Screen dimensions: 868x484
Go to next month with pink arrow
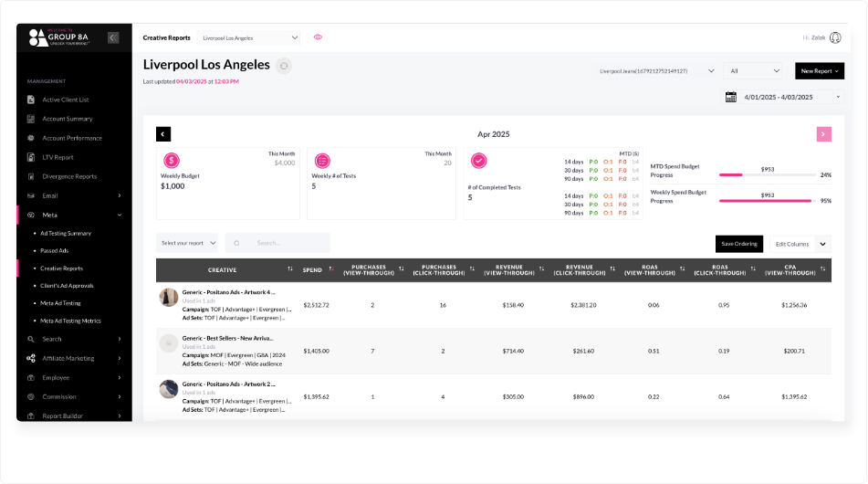823,134
